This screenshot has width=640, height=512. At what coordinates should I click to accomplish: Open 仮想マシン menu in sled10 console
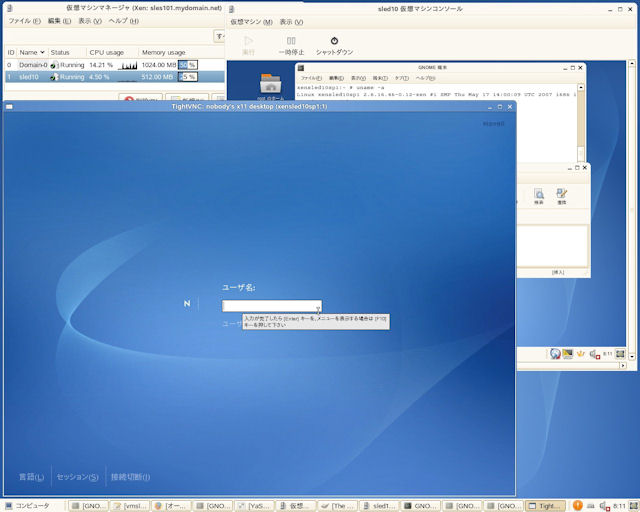(251, 22)
